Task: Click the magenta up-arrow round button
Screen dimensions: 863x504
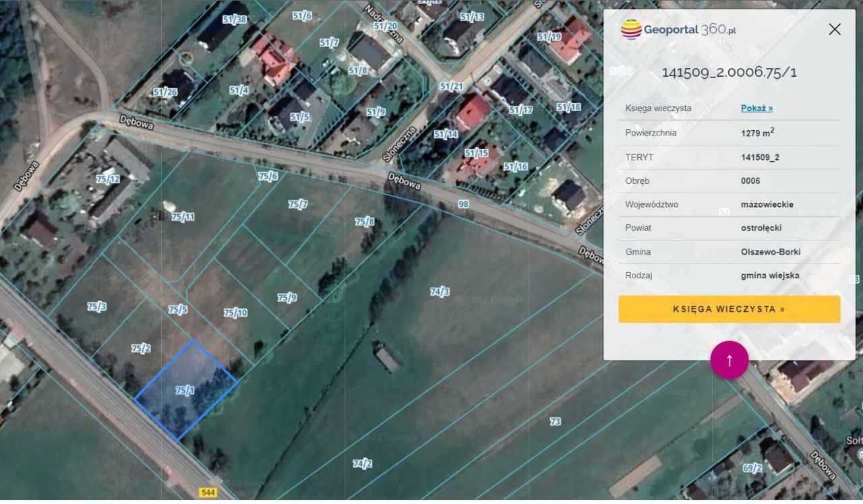Action: coord(729,360)
